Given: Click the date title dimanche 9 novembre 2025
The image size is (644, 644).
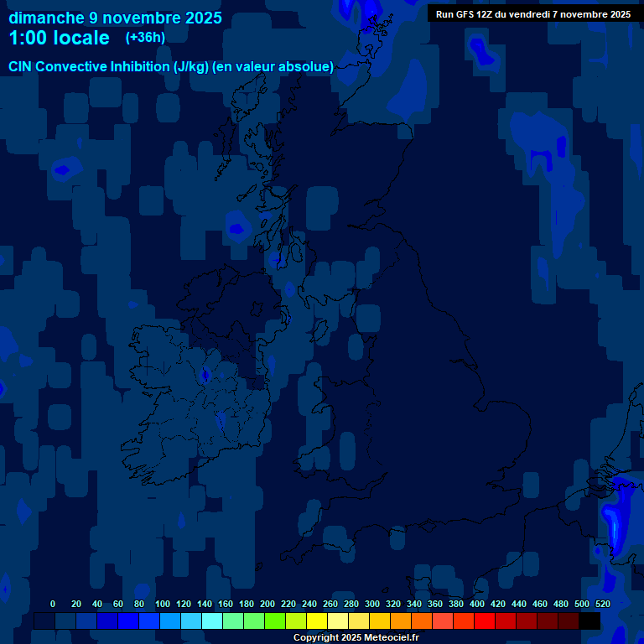Looking at the screenshot, I should 116,18.
